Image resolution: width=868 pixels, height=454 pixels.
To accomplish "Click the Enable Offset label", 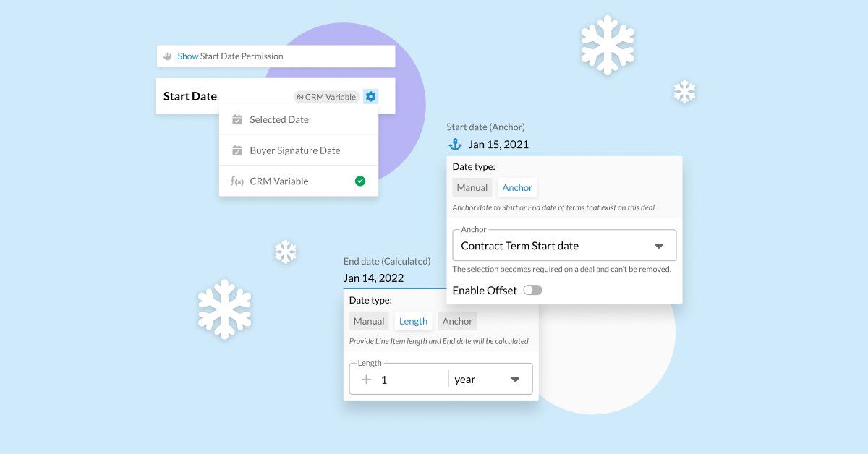I will click(x=485, y=290).
